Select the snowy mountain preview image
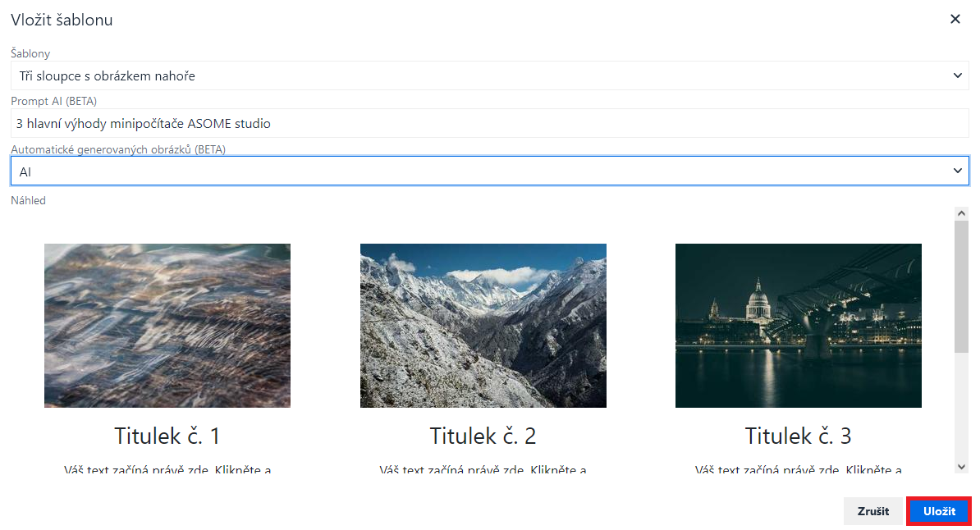980x530 pixels. (x=483, y=325)
